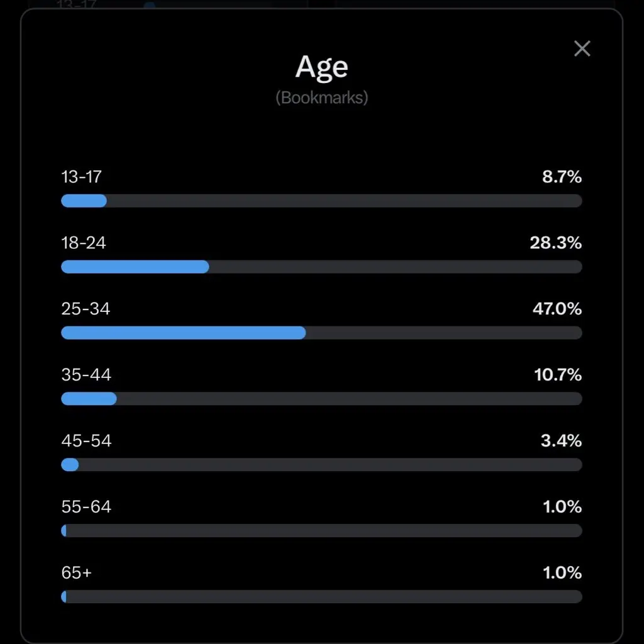Click the 3.4% percentage value
Screen dimensions: 644x644
(x=561, y=441)
